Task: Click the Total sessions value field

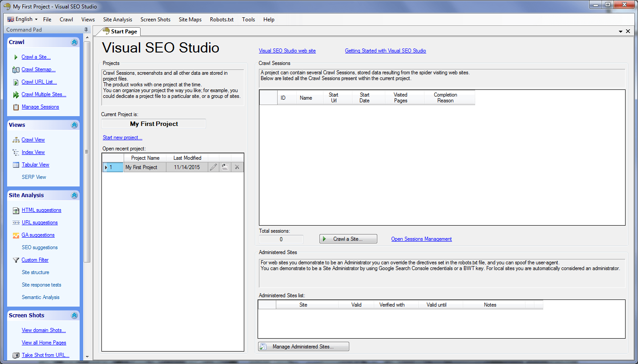Action: [x=281, y=239]
